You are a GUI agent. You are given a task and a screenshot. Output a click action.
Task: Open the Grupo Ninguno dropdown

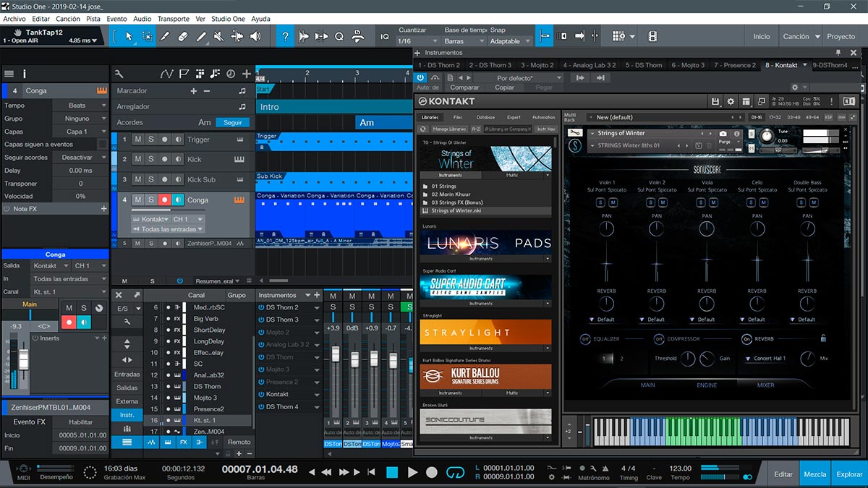coord(80,119)
